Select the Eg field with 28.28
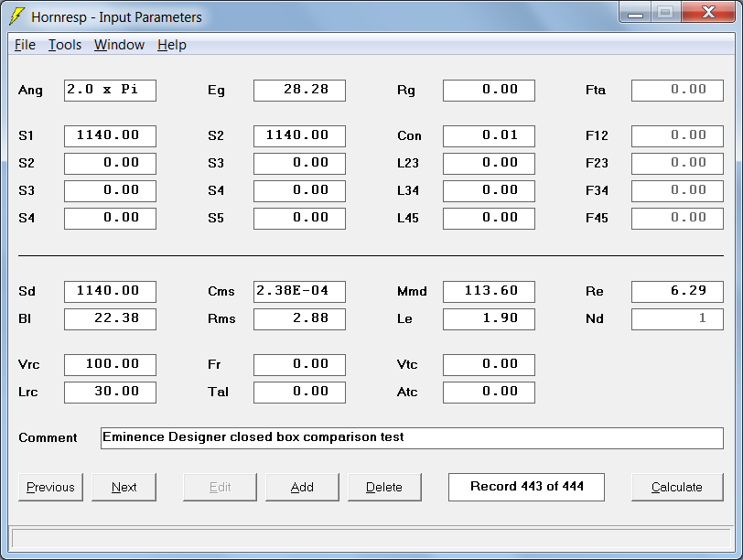The image size is (743, 560). pos(299,90)
